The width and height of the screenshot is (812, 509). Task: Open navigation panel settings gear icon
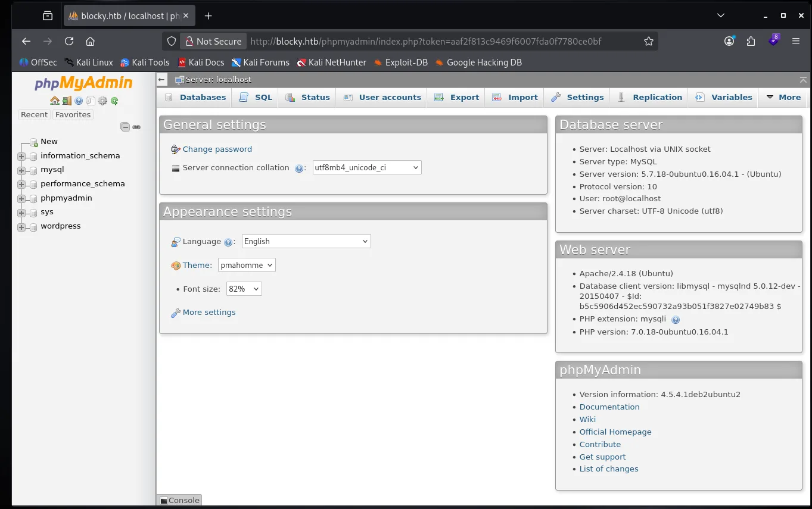(102, 101)
